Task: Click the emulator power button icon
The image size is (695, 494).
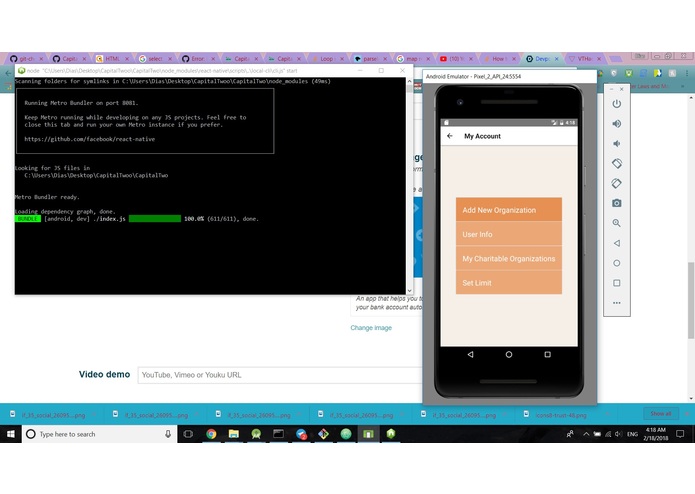Action: coord(617,104)
